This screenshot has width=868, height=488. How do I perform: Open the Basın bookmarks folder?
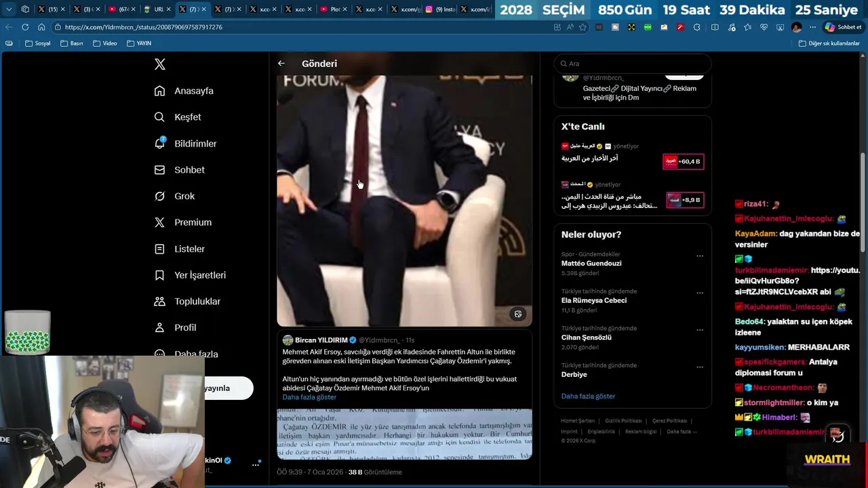pos(71,43)
